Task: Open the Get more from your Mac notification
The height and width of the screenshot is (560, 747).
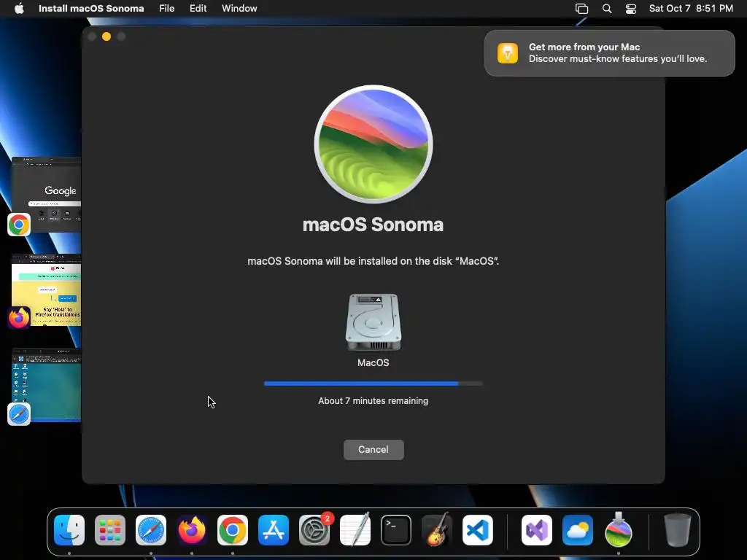Action: pos(609,52)
